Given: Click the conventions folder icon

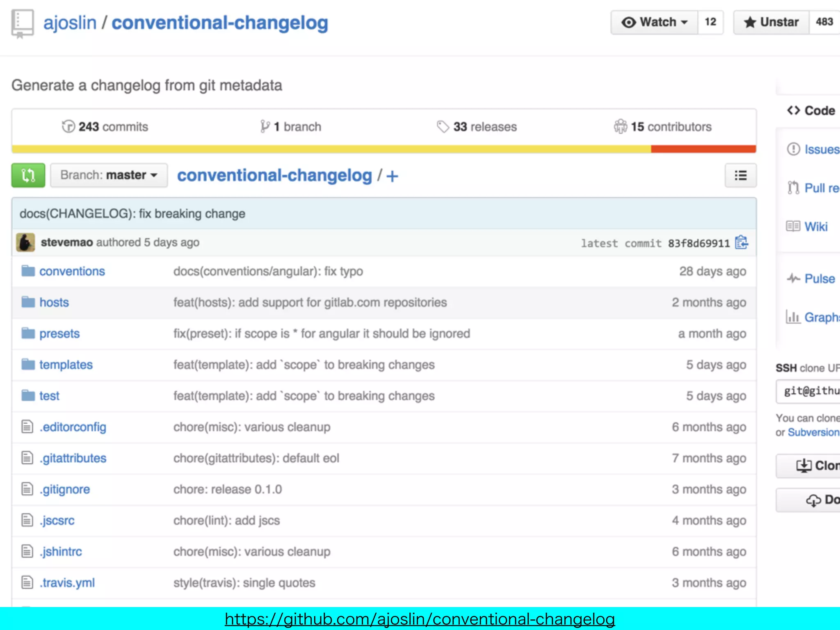Looking at the screenshot, I should pos(28,271).
